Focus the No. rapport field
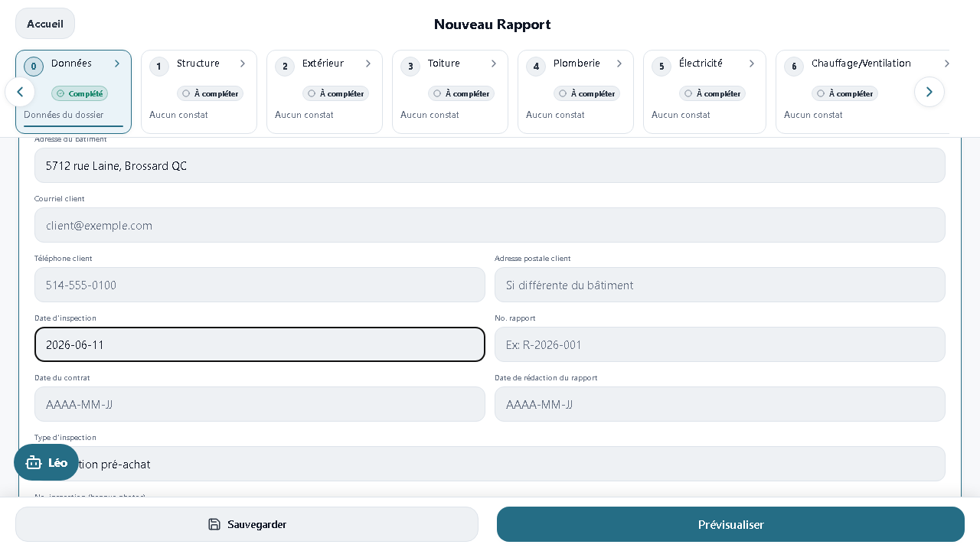Image resolution: width=980 pixels, height=551 pixels. pos(720,344)
